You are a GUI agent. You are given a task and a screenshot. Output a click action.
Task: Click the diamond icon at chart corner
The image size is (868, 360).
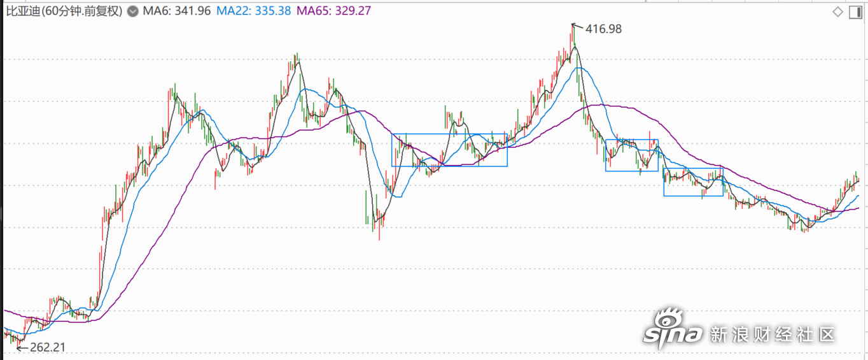pyautogui.click(x=837, y=12)
